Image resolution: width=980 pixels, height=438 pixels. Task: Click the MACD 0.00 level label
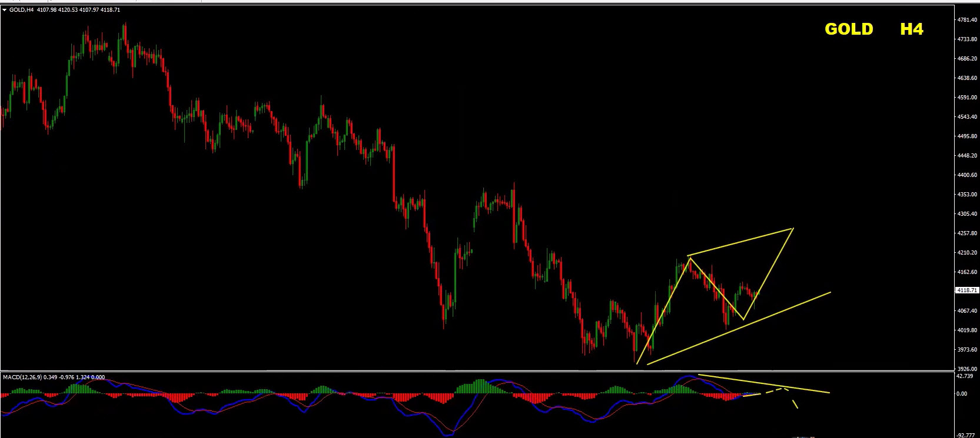pos(962,394)
